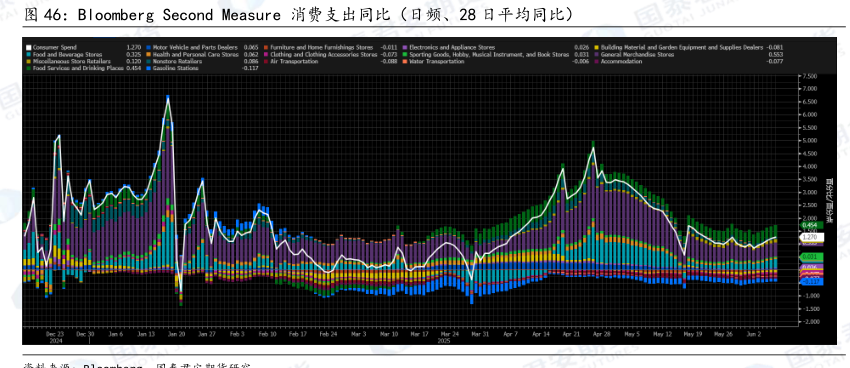Click the Gasoline Stations value -0.117 in legend
The width and height of the screenshot is (850, 368).
tap(250, 69)
